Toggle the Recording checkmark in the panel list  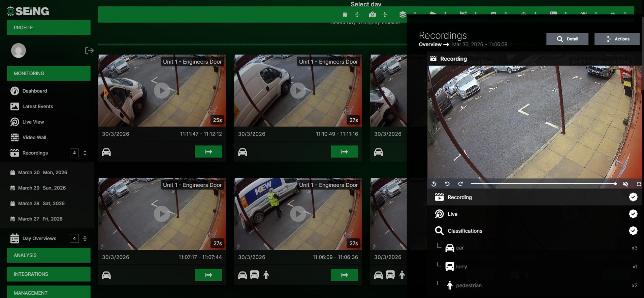[x=633, y=197]
